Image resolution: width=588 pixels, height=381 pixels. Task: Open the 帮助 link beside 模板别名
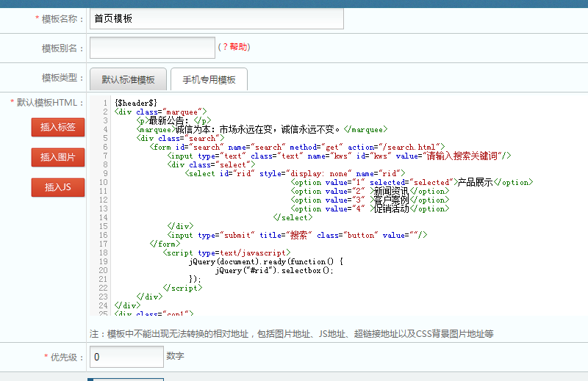(238, 47)
